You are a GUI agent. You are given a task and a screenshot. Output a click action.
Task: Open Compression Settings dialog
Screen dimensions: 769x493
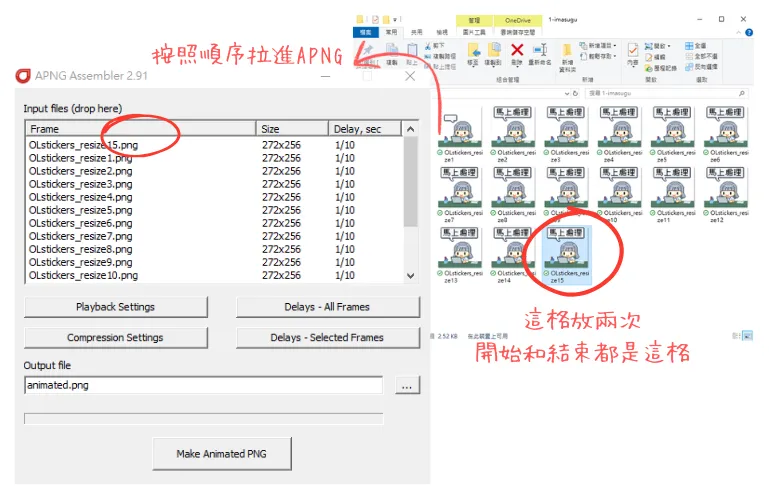pyautogui.click(x=115, y=338)
